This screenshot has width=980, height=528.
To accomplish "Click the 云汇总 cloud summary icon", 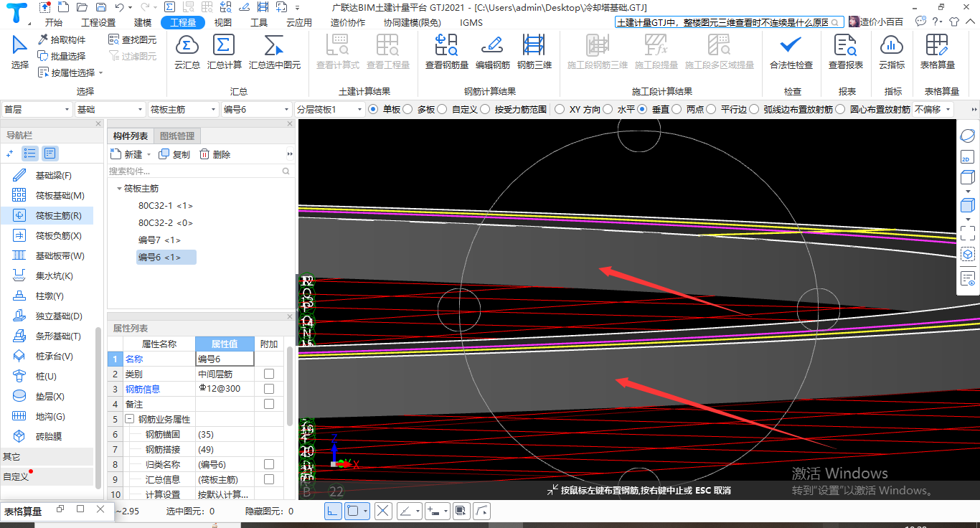I will click(x=187, y=52).
